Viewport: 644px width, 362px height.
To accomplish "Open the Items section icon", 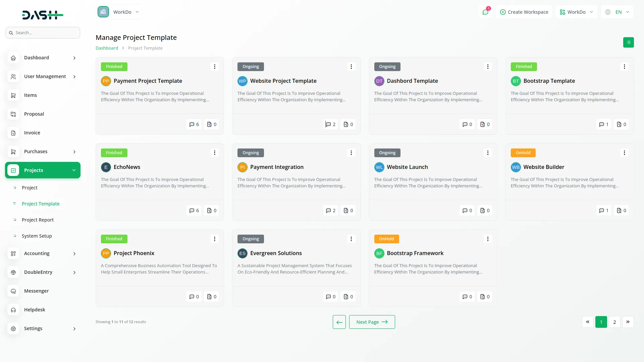I will coord(13,95).
